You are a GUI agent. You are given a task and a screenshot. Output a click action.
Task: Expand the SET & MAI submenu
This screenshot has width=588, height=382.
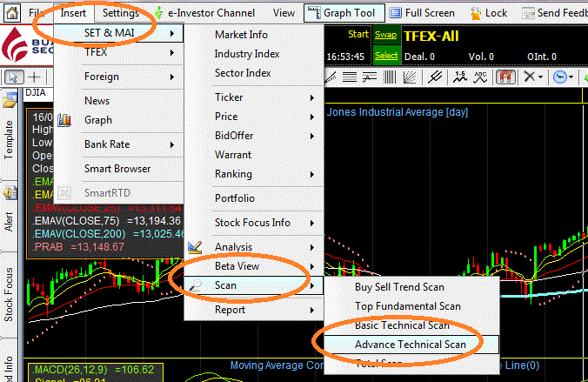(118, 33)
